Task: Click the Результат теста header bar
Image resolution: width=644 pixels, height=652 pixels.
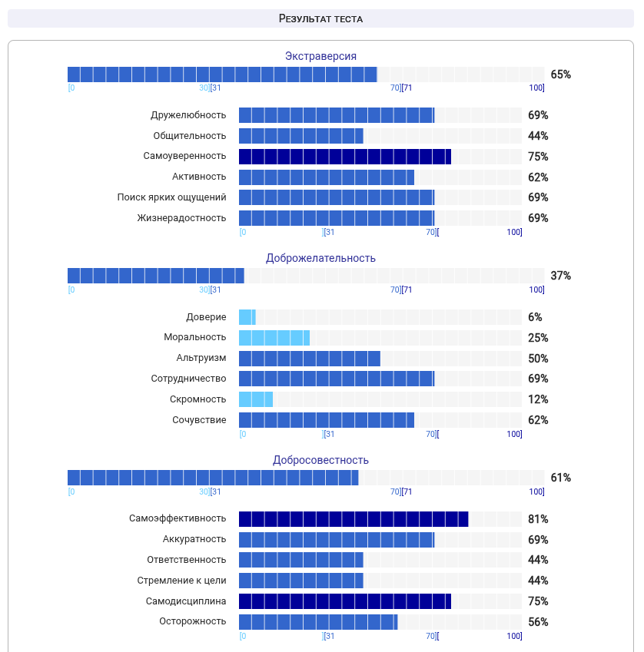Action: 320,18
